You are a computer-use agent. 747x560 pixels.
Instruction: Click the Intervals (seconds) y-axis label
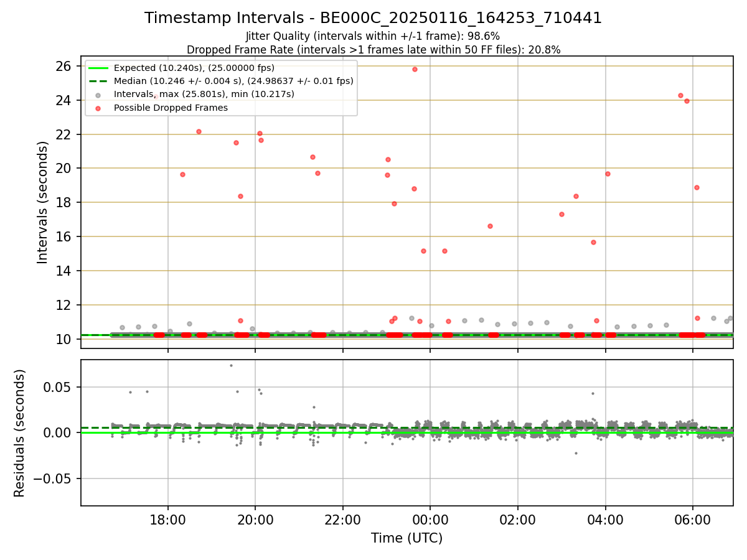42,202
